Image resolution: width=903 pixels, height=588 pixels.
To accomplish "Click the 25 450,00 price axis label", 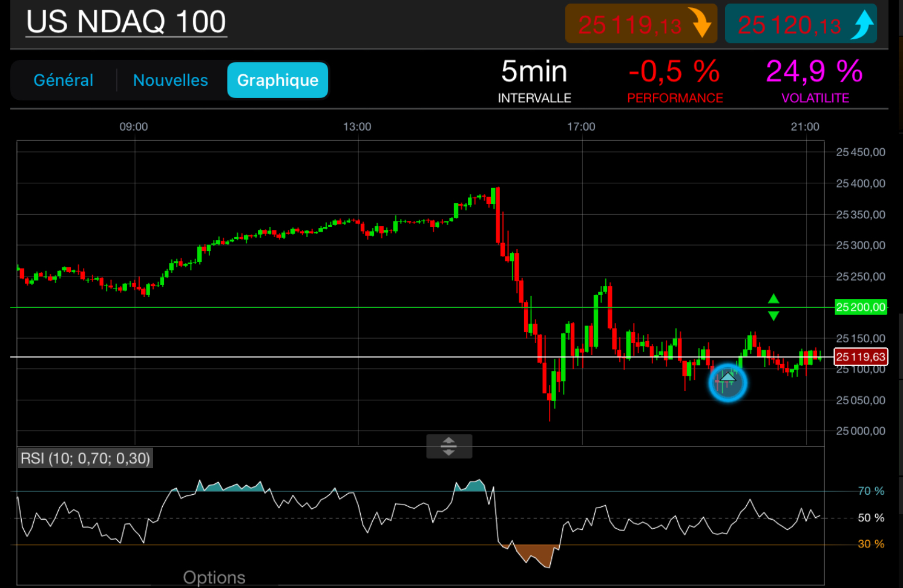I will [861, 152].
